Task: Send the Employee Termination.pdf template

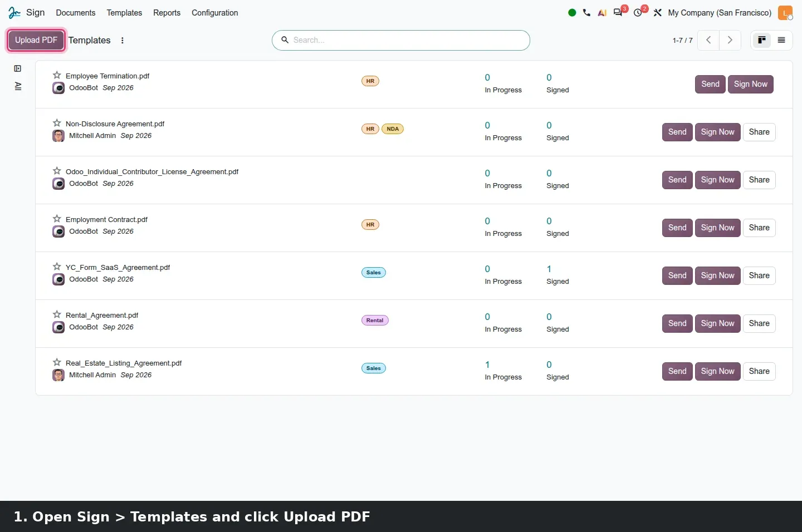Action: (710, 84)
